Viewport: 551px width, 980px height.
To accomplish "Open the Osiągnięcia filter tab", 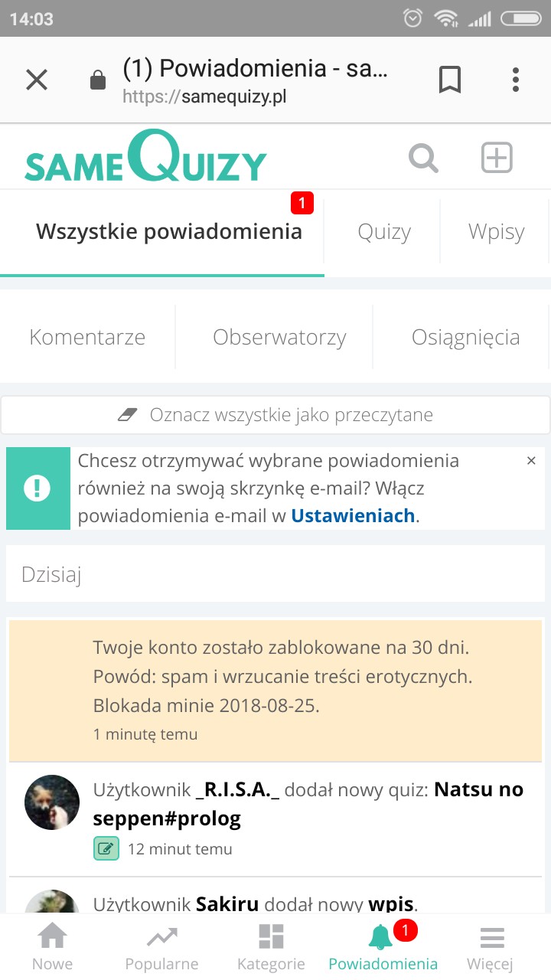I will click(x=465, y=337).
